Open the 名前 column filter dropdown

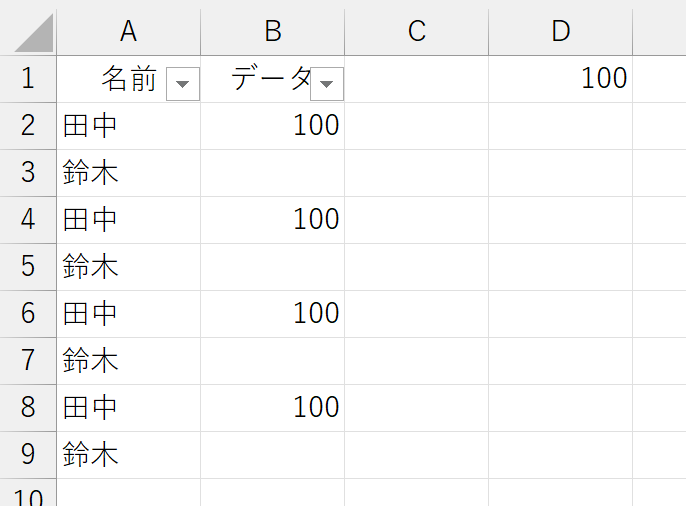[183, 84]
